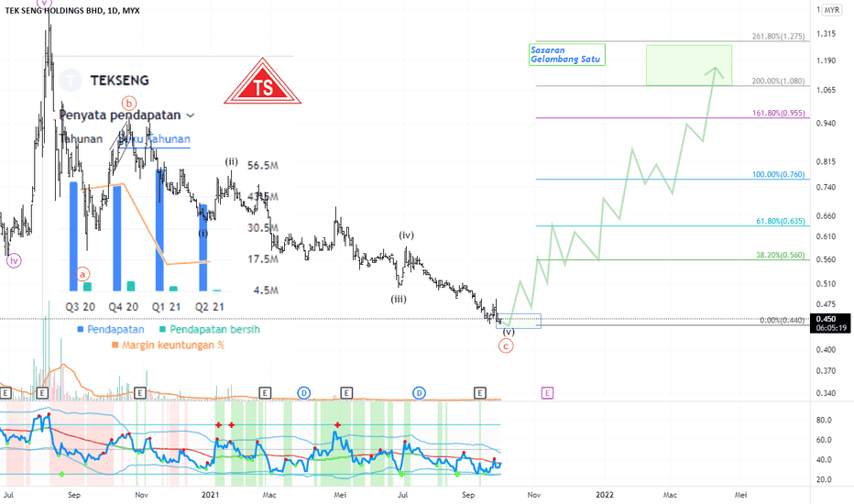
Task: Click the 20.0 indicator scale value
Action: (x=824, y=479)
